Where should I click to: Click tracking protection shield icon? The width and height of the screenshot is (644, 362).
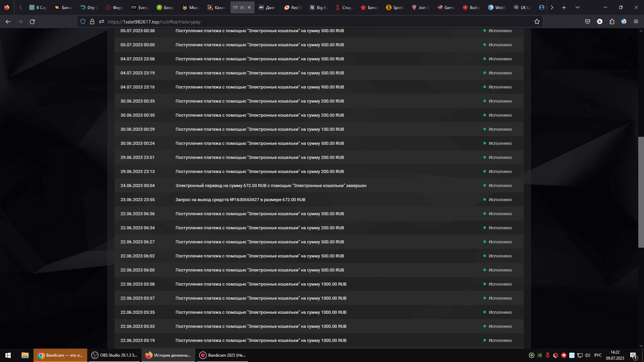tap(83, 22)
